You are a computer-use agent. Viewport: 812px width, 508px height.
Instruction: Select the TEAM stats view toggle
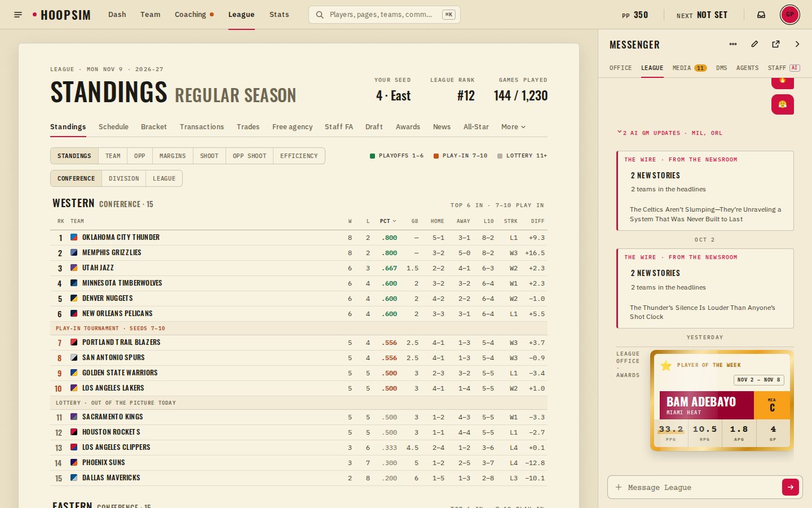tap(113, 156)
